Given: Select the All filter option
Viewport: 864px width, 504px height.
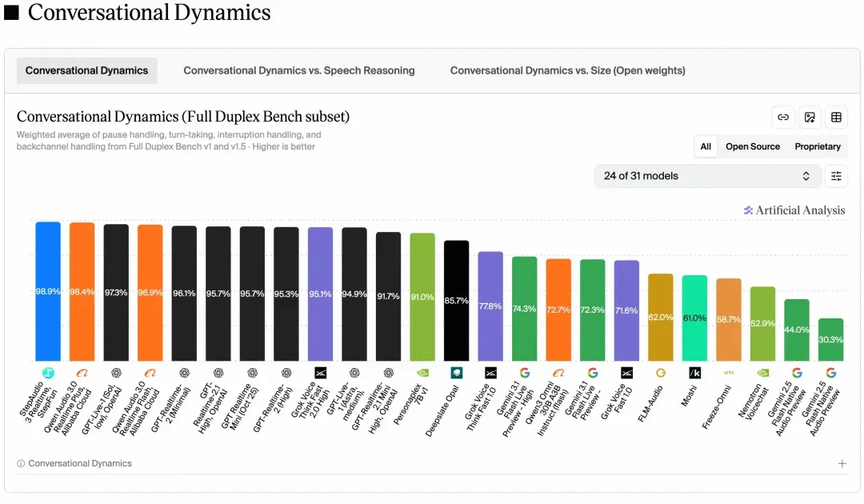Looking at the screenshot, I should tap(706, 146).
